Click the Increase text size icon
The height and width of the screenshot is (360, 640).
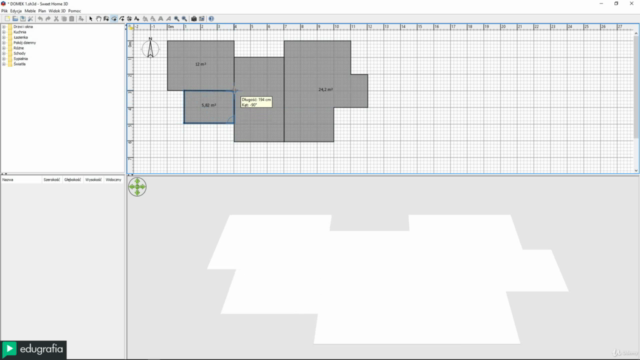[145, 19]
